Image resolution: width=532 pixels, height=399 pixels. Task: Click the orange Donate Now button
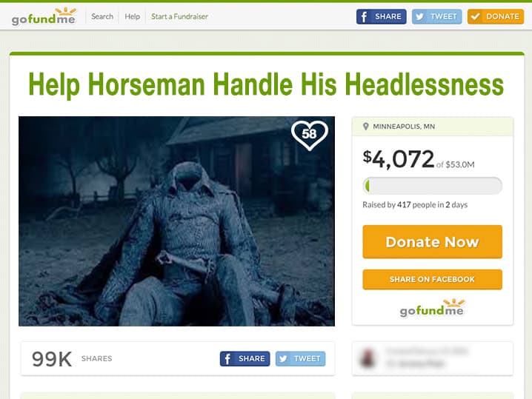[432, 242]
